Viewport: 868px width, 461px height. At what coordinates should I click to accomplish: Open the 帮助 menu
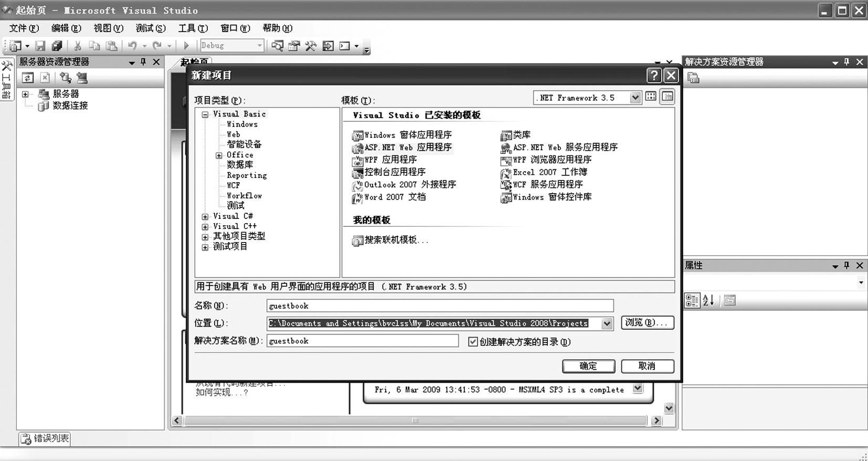(277, 28)
